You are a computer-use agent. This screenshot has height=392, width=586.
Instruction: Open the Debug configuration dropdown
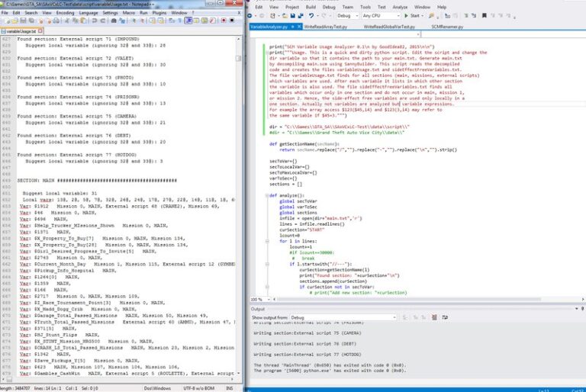(x=347, y=15)
